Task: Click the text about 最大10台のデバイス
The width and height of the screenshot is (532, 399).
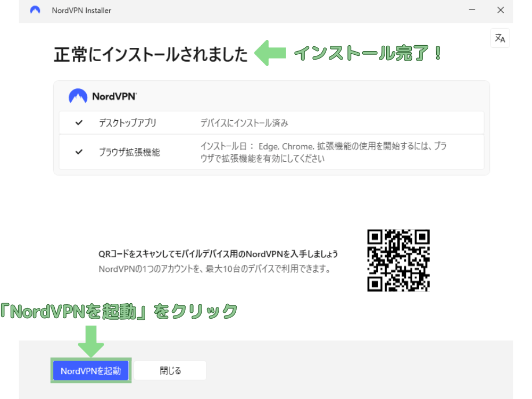Action: [x=215, y=269]
